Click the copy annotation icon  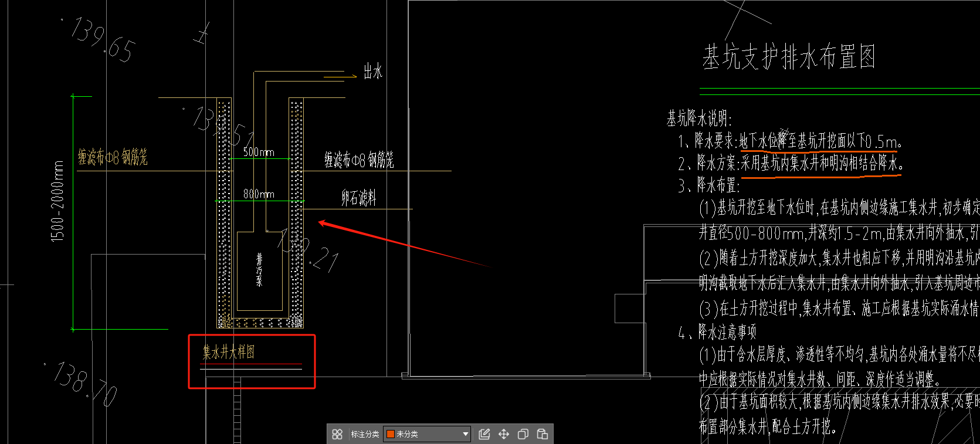click(x=523, y=434)
